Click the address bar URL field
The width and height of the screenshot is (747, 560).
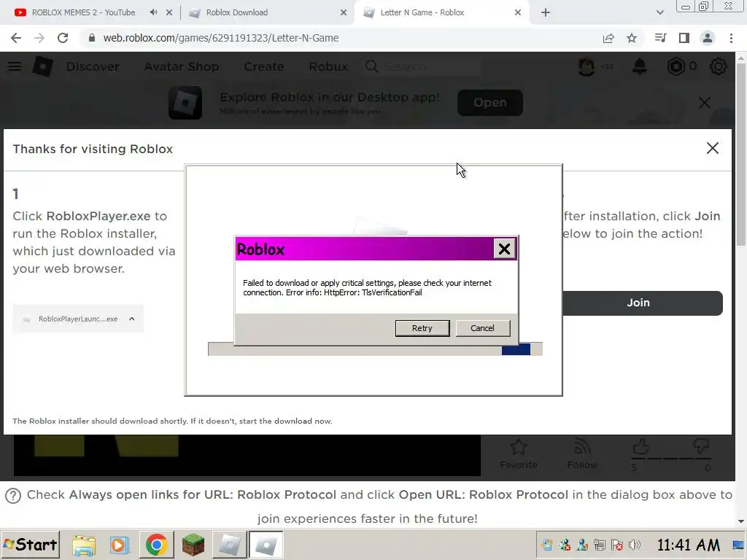tap(343, 38)
